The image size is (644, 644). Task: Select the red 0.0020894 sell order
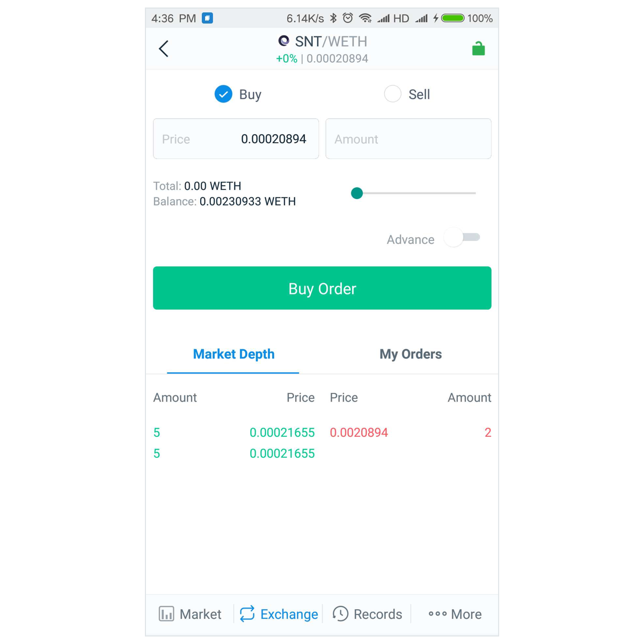pos(411,433)
